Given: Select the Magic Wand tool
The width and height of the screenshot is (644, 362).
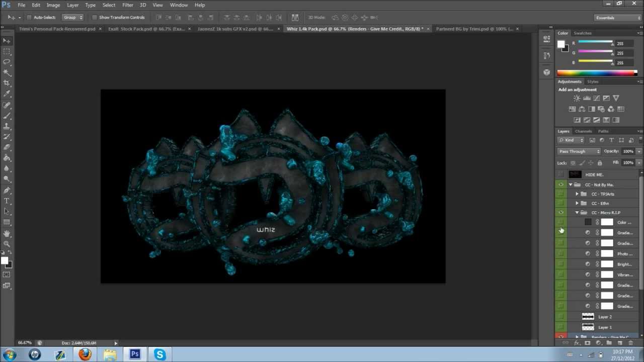Looking at the screenshot, I should [x=7, y=72].
